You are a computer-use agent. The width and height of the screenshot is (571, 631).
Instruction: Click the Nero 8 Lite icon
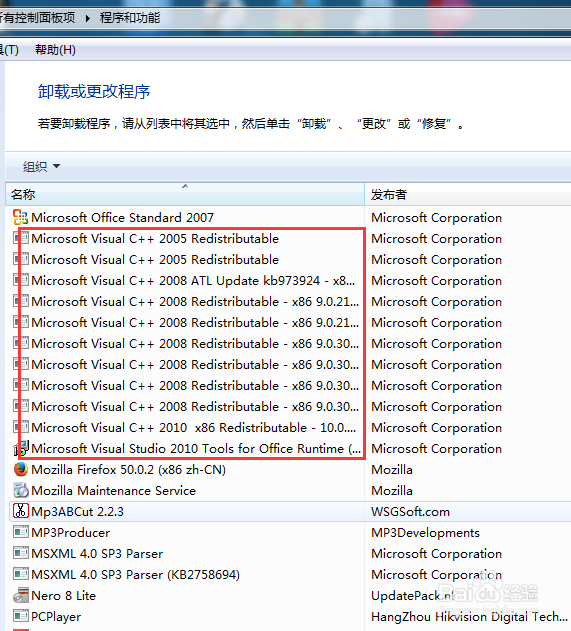tap(21, 595)
